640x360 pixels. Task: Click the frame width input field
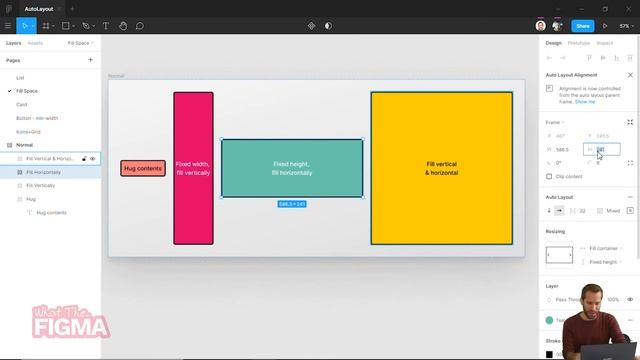562,149
